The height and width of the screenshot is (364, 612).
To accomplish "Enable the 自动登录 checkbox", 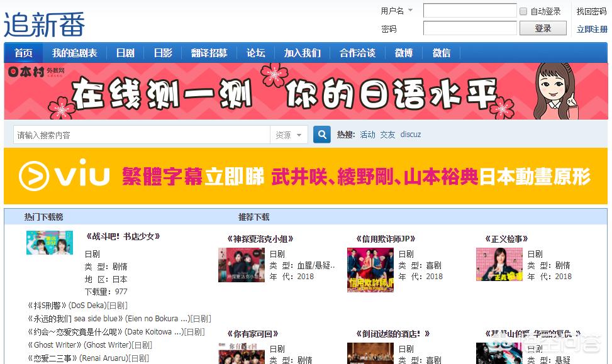I will tap(523, 11).
